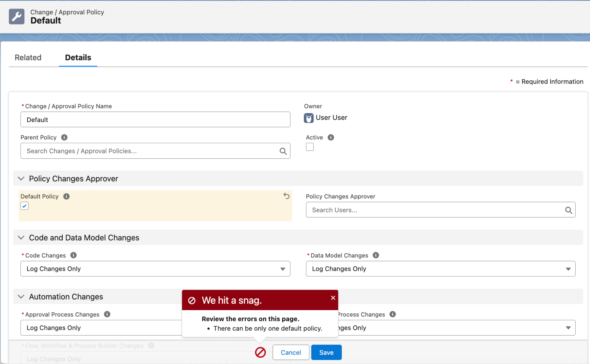Click the undo icon for Default Policy
This screenshot has height=364, width=590.
click(x=286, y=196)
